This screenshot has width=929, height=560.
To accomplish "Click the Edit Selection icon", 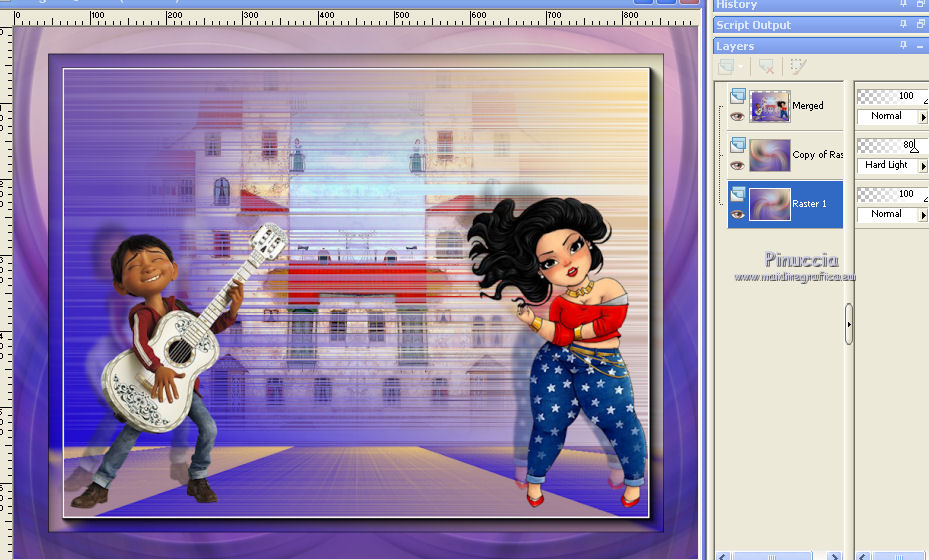I will click(798, 66).
